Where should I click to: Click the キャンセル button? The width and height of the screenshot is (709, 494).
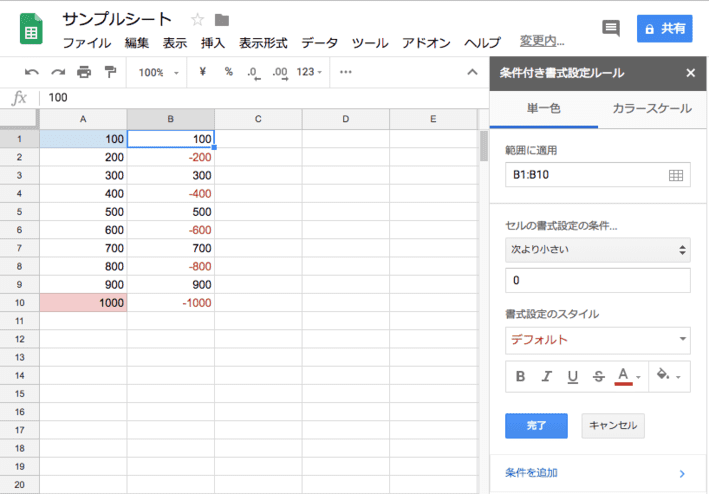click(613, 425)
